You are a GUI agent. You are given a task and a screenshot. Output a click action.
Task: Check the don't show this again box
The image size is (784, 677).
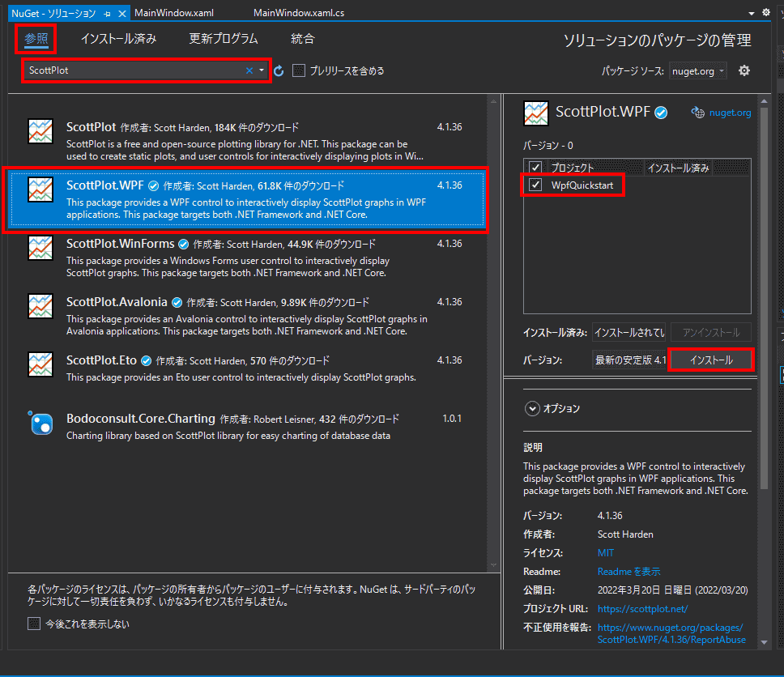pyautogui.click(x=34, y=624)
